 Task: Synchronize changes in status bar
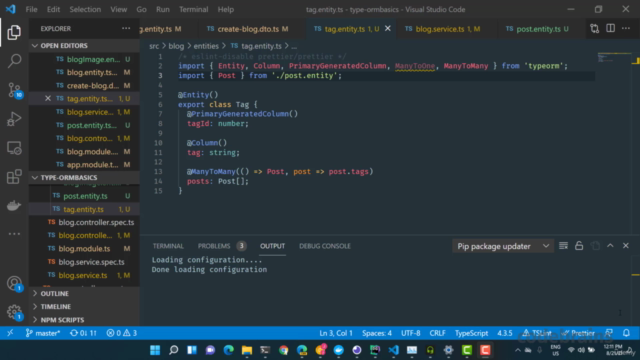click(x=83, y=333)
